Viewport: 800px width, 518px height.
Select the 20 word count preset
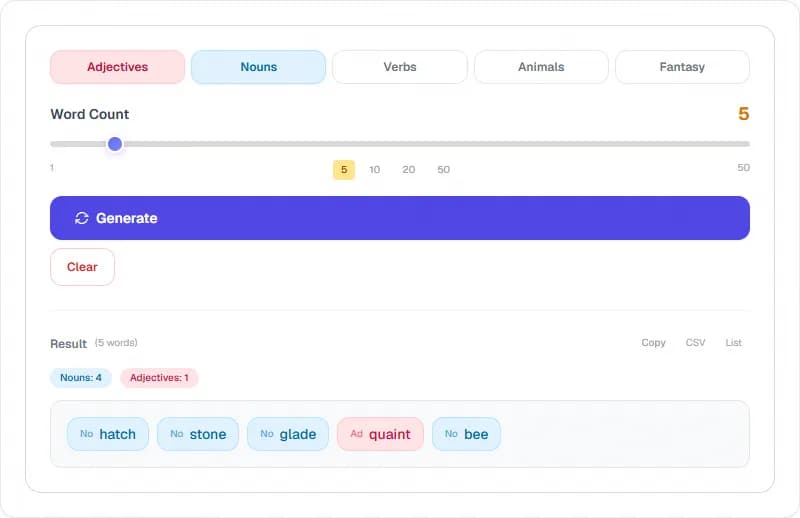(x=409, y=169)
